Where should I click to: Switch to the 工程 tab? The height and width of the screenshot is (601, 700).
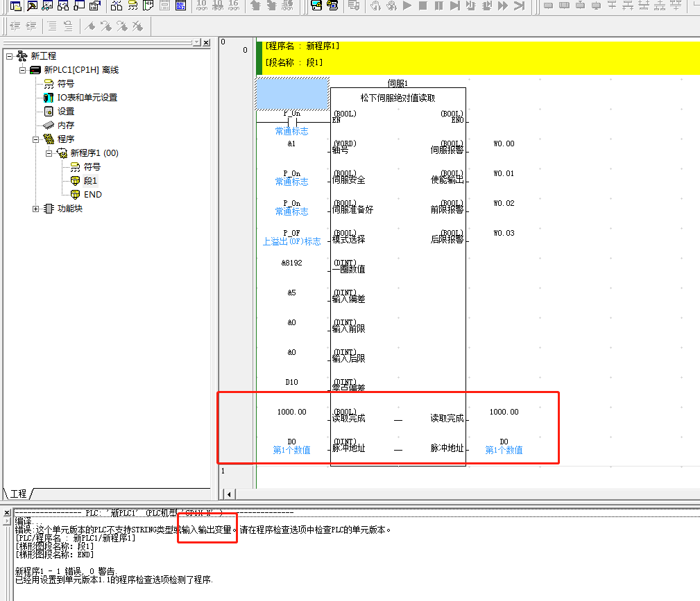pyautogui.click(x=18, y=494)
